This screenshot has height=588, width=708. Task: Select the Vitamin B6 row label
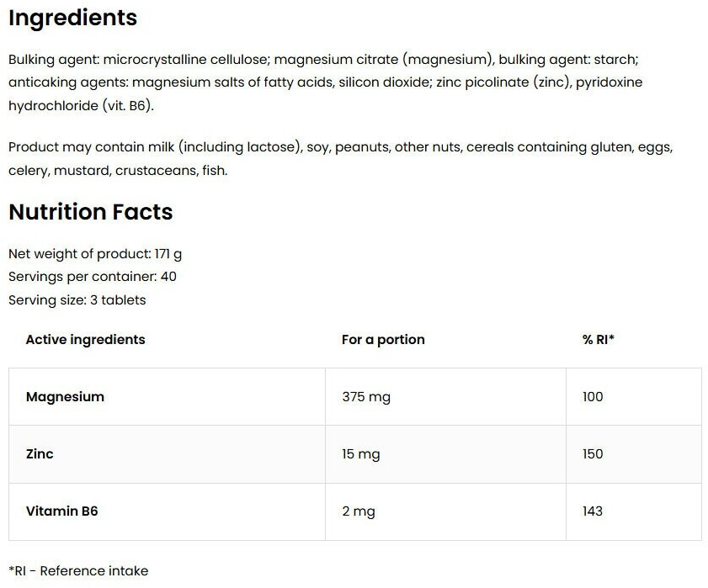[x=61, y=511]
